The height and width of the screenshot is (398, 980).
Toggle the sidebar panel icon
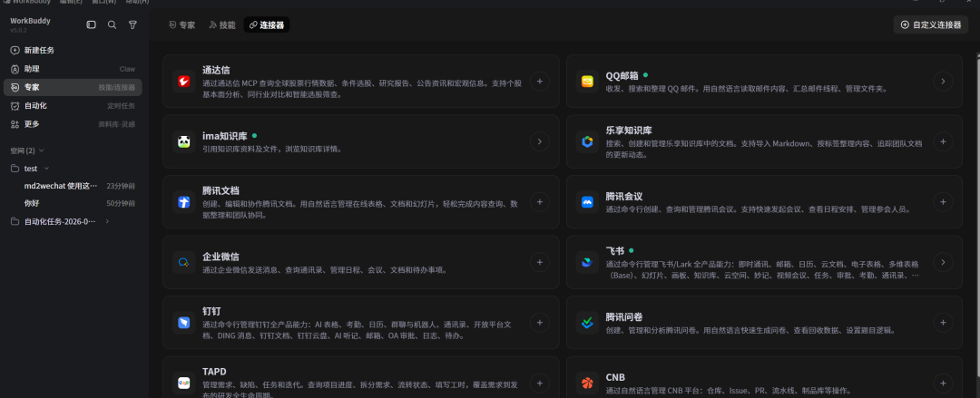coord(92,24)
